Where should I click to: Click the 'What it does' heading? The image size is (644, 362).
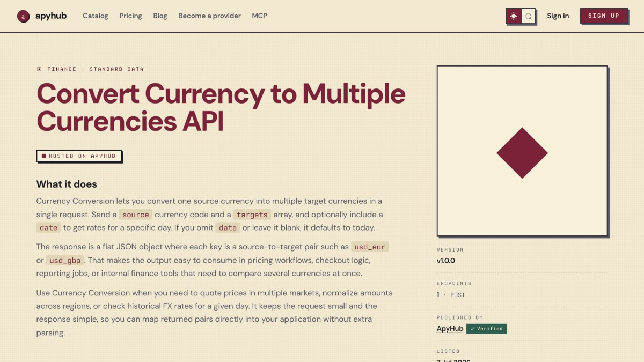coord(67,184)
